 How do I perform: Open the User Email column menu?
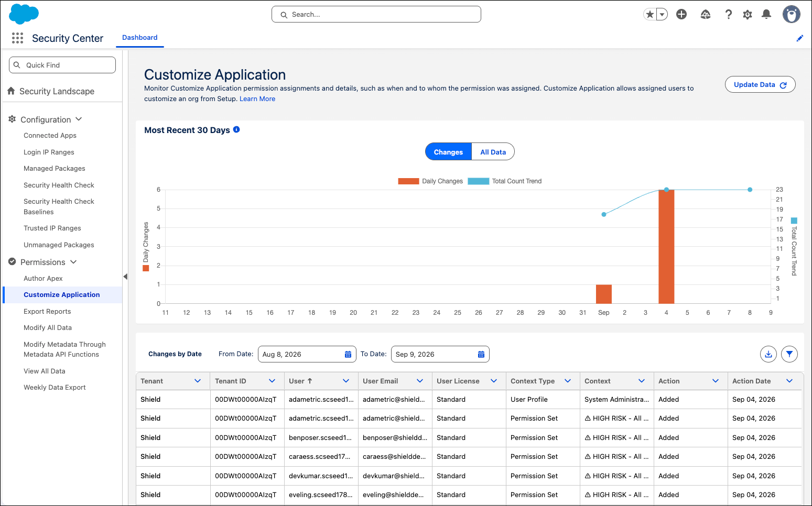pos(420,381)
